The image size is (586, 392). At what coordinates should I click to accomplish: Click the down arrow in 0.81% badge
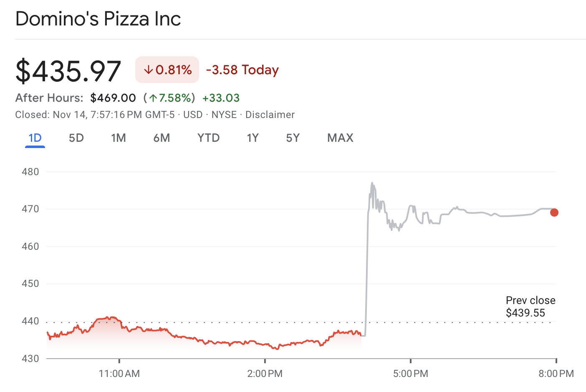(148, 70)
